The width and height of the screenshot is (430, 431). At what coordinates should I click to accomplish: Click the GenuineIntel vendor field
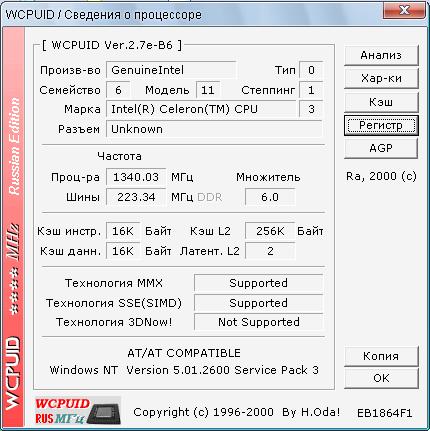(x=171, y=70)
